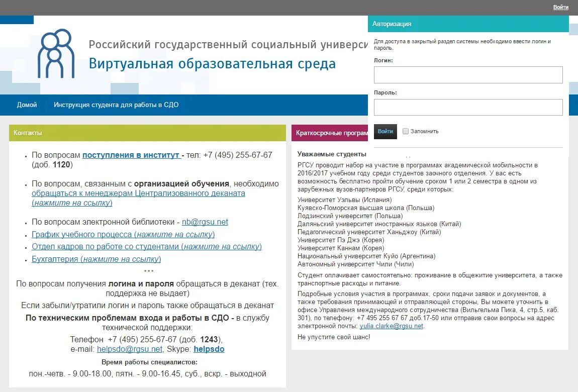Click the Пароль: field label

[385, 93]
